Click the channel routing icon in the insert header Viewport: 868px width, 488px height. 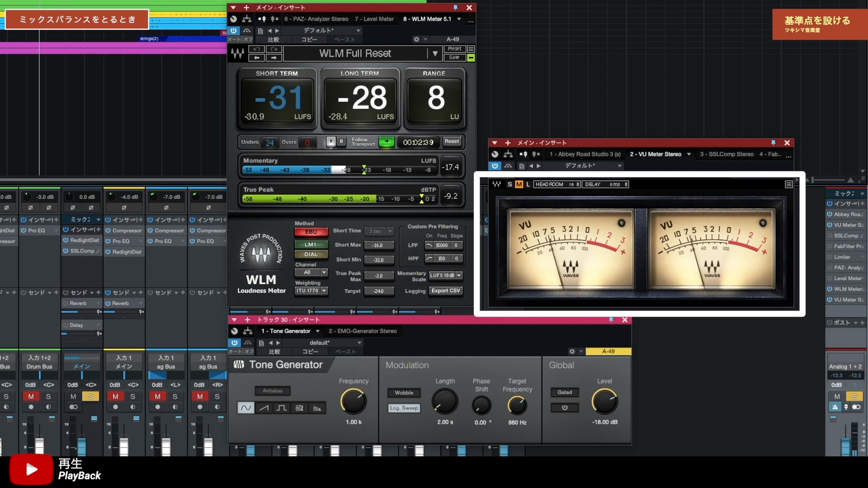247,19
